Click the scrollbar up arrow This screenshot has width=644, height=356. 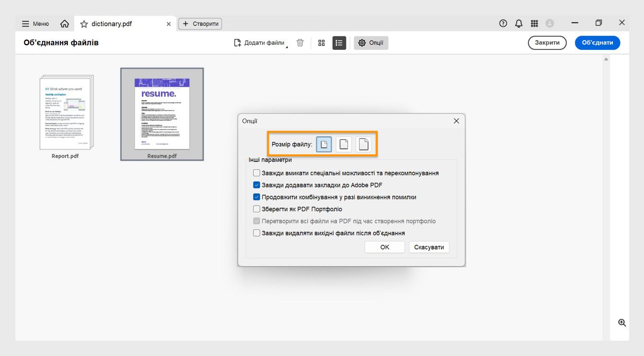click(606, 59)
